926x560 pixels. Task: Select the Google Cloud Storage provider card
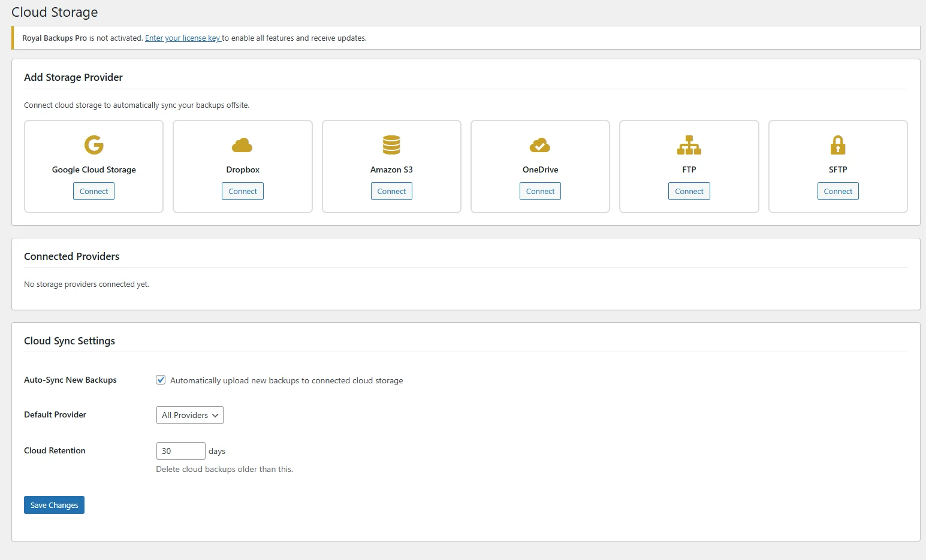93,167
